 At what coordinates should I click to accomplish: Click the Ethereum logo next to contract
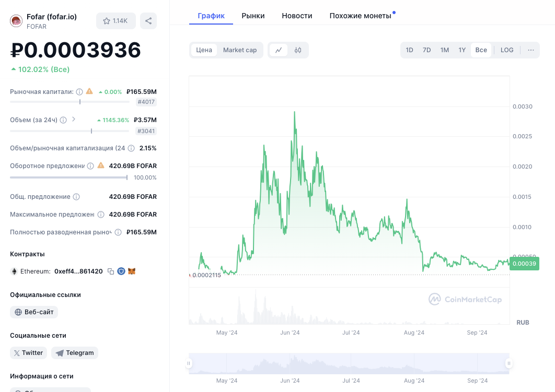click(x=14, y=271)
